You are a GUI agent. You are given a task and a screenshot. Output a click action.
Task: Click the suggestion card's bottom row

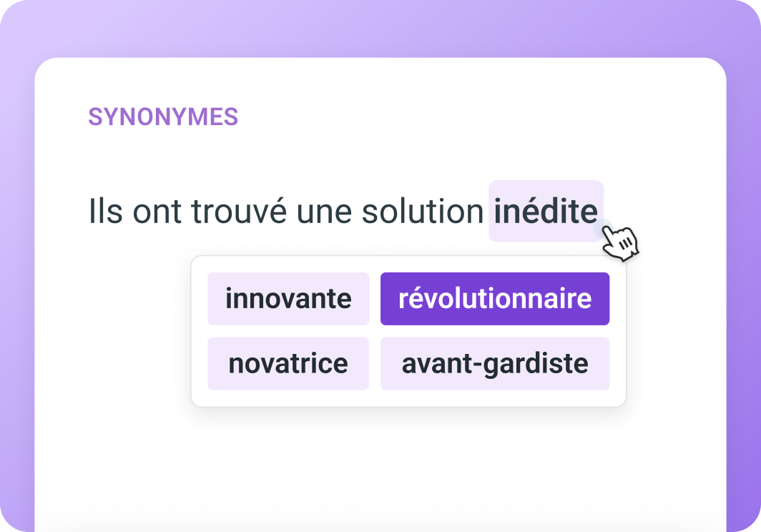tap(392, 363)
